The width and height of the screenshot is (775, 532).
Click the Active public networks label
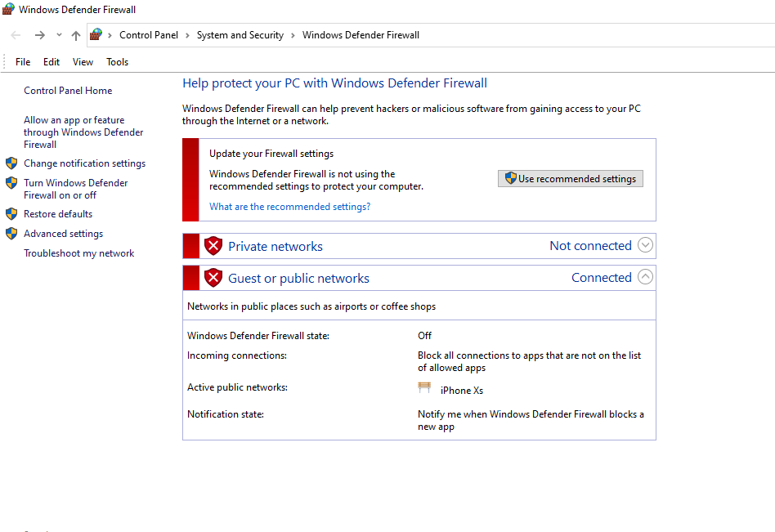[237, 387]
